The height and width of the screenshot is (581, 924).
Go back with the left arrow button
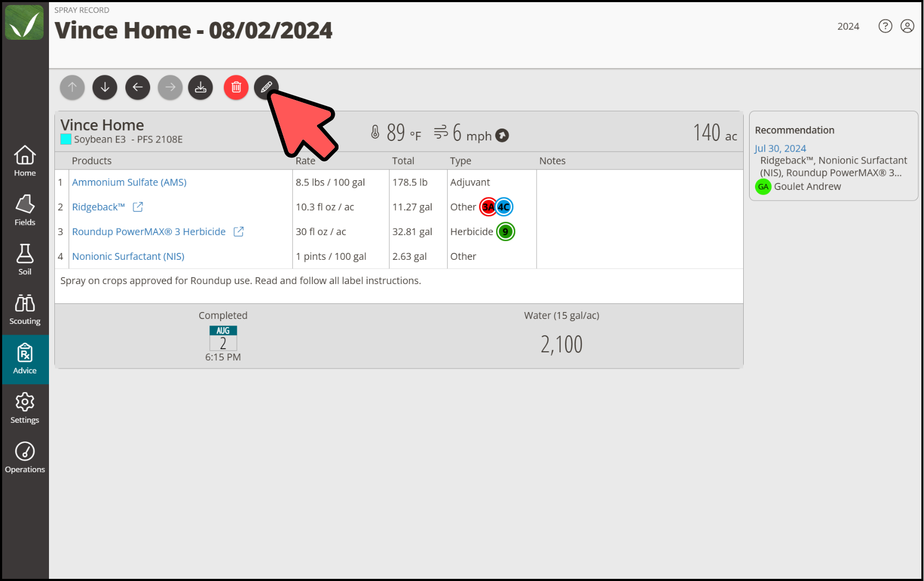(138, 87)
